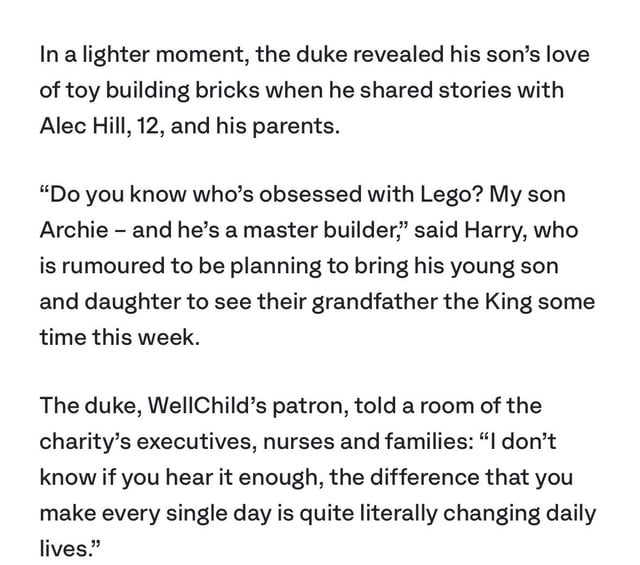Click the word "Archie" in second paragraph
This screenshot has height=565, width=640.
(x=74, y=230)
